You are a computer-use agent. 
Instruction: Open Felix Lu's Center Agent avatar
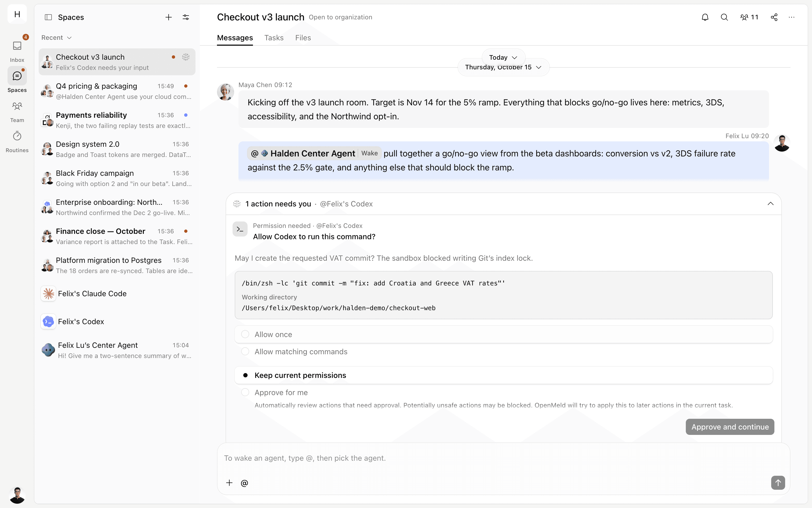click(48, 350)
